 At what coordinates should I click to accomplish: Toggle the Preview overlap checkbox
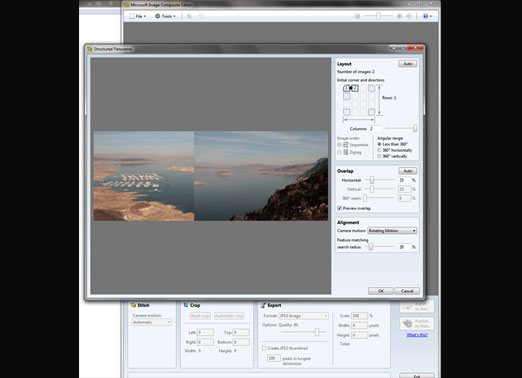(339, 208)
